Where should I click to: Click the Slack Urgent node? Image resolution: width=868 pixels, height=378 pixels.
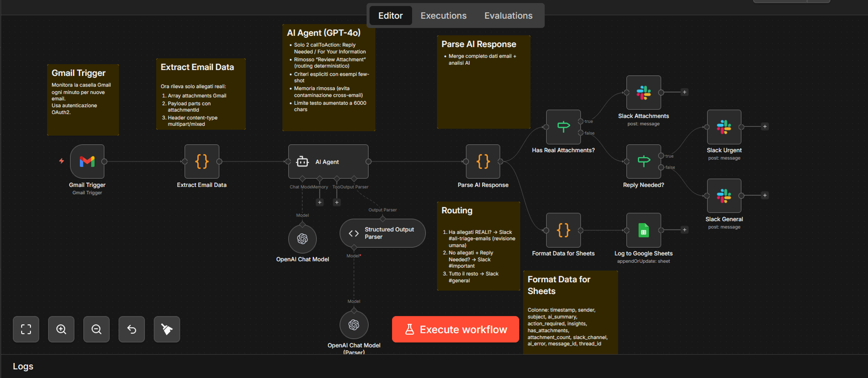point(724,127)
